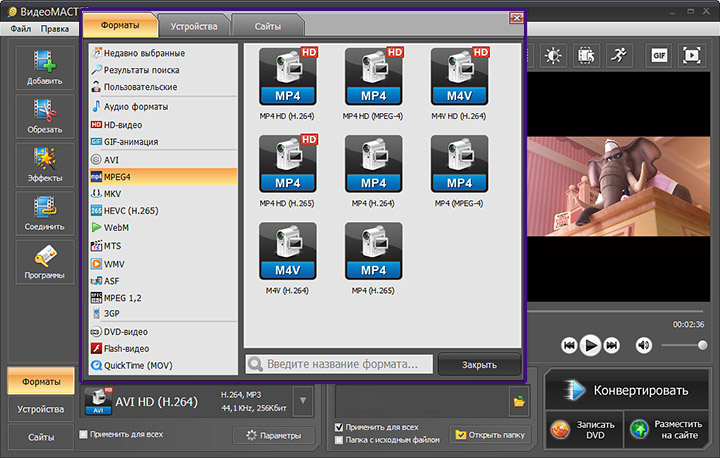The height and width of the screenshot is (458, 720).
Task: Click the volume slider handle
Action: pyautogui.click(x=702, y=345)
